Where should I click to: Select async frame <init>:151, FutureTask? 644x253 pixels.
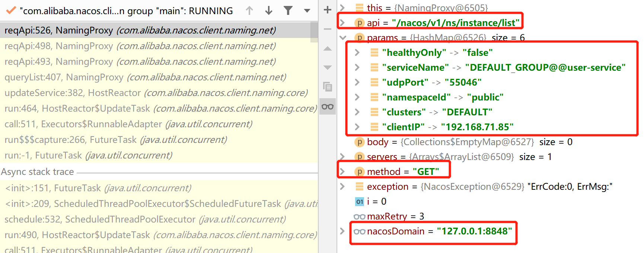(x=159, y=188)
